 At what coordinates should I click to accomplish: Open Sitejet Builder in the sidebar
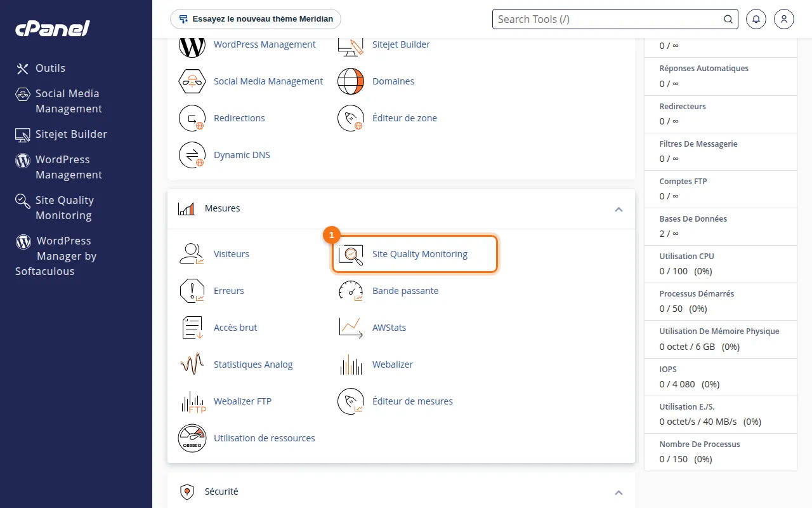(62, 134)
